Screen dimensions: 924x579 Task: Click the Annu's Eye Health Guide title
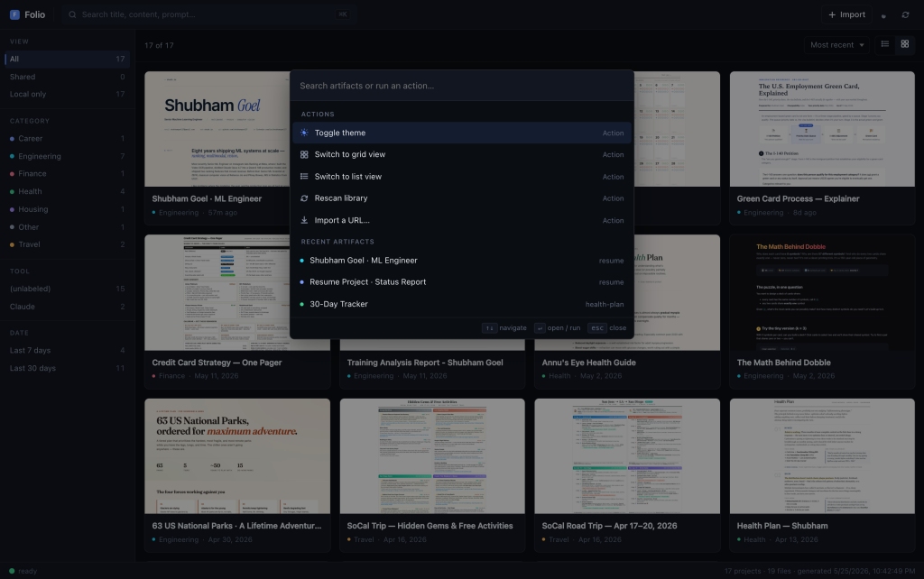[x=588, y=363]
